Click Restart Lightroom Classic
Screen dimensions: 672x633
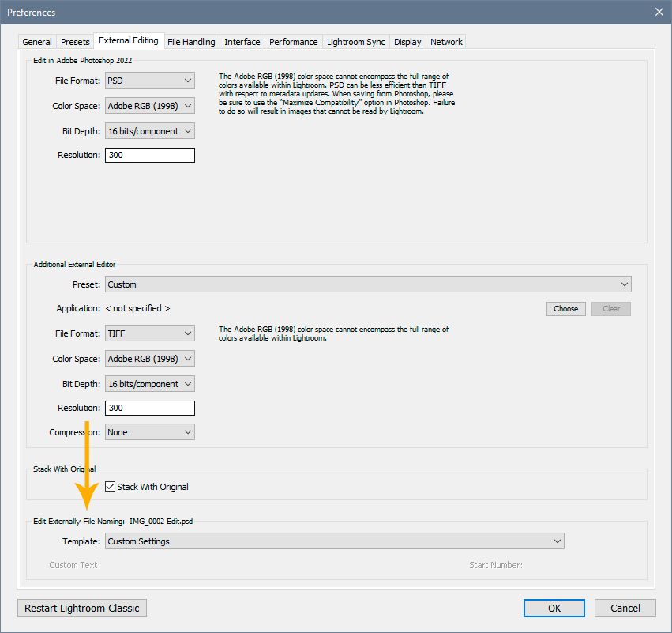click(81, 608)
